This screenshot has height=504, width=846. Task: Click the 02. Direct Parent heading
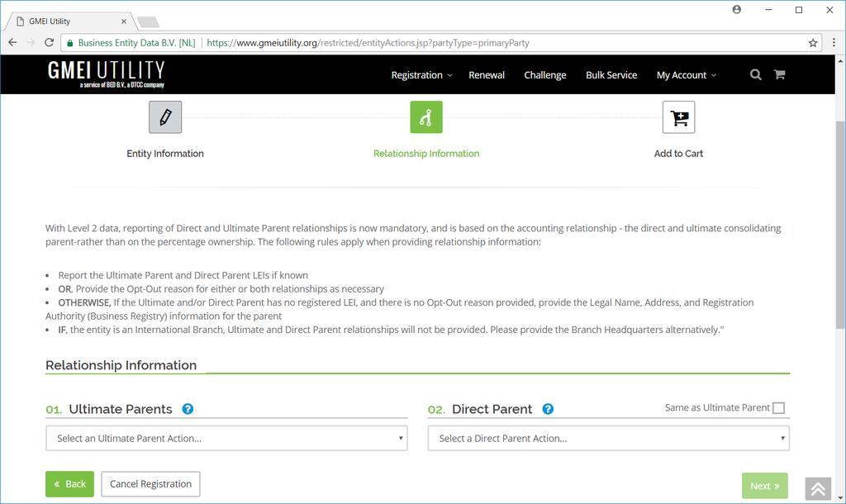[x=480, y=409]
